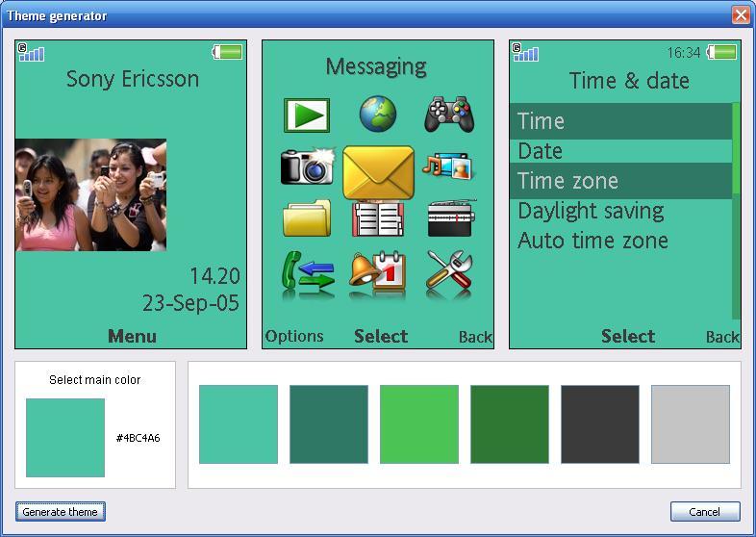Open the contacts phonebook icon
The height and width of the screenshot is (537, 756).
[x=378, y=219]
